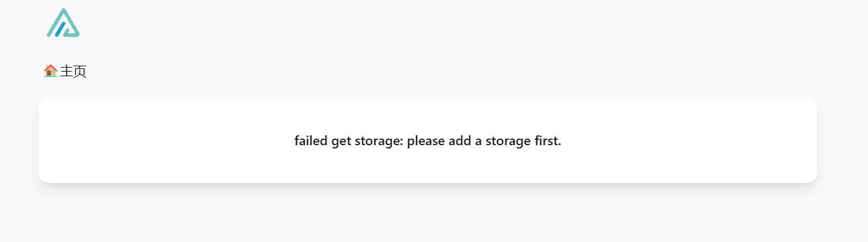This screenshot has width=868, height=242.
Task: Select the 页 character in breadcrumb
Action: point(80,71)
